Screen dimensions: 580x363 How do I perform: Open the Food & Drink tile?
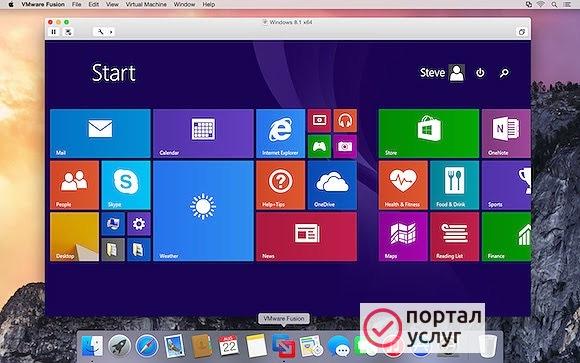[455, 185]
